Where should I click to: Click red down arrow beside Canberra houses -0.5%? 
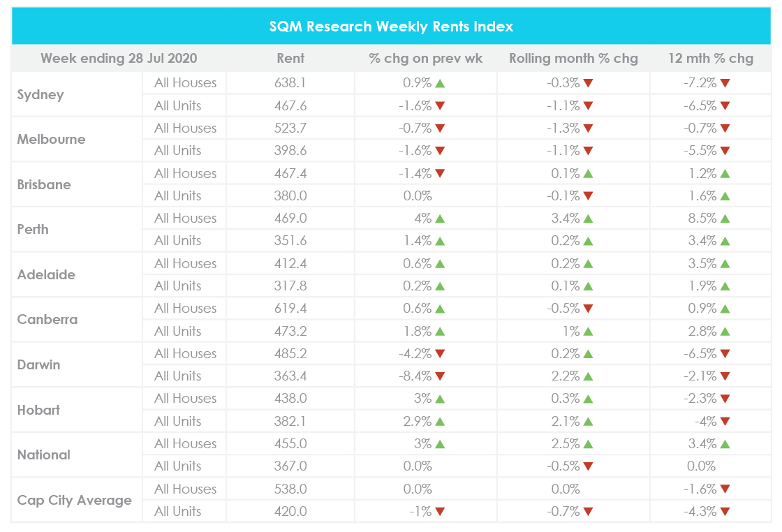coord(588,309)
